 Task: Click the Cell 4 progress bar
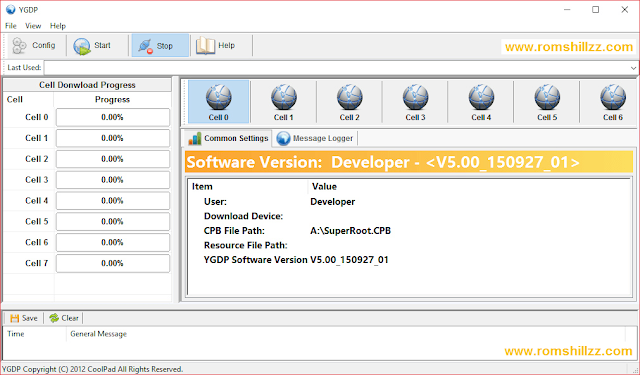pyautogui.click(x=113, y=200)
